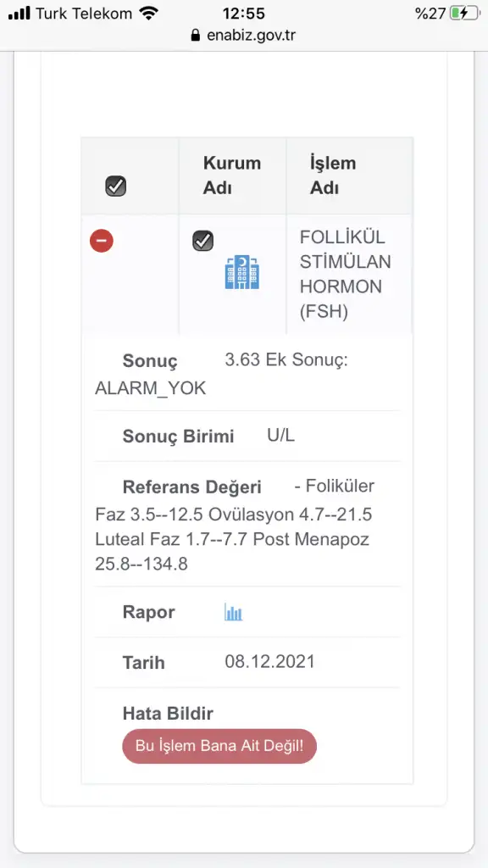Screen dimensions: 488x868
Task: Click the Sonuç Birimi U/L value
Action: [x=281, y=435]
